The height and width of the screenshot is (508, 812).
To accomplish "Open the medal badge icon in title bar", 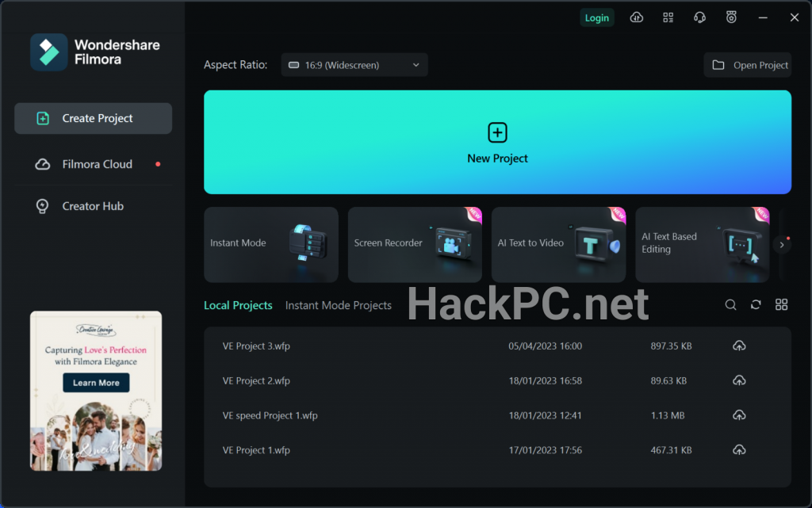I will click(x=731, y=17).
